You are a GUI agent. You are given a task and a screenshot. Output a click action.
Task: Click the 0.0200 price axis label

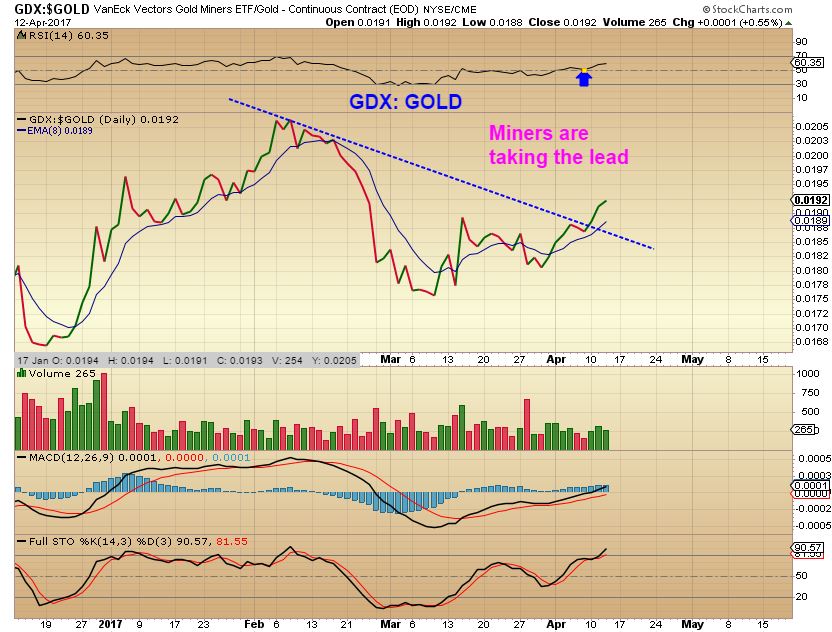[x=812, y=155]
